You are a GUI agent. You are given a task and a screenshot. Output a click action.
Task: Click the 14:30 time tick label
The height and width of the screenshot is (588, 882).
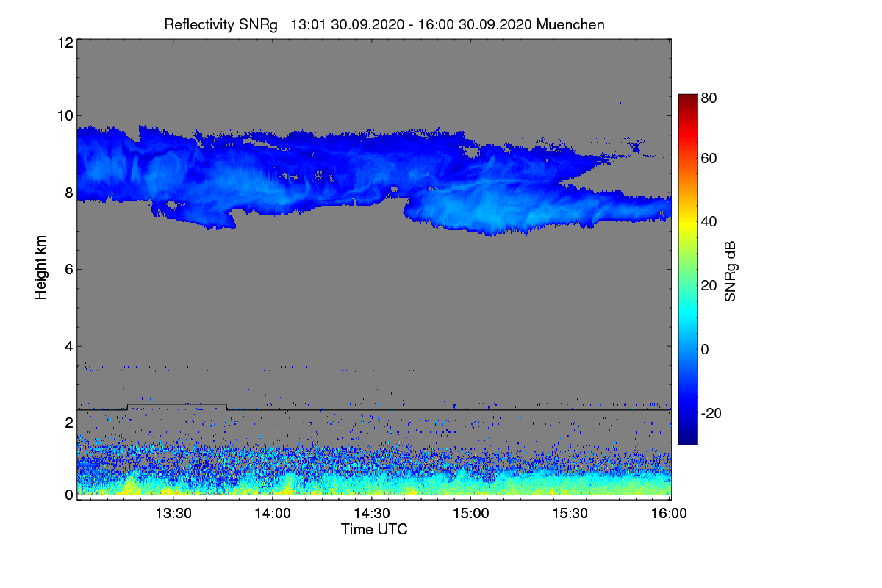tap(373, 514)
